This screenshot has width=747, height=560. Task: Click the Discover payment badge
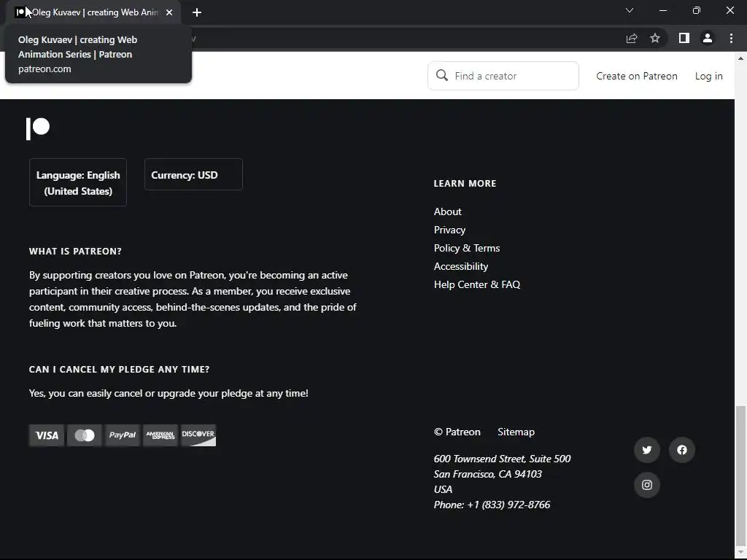pos(198,435)
